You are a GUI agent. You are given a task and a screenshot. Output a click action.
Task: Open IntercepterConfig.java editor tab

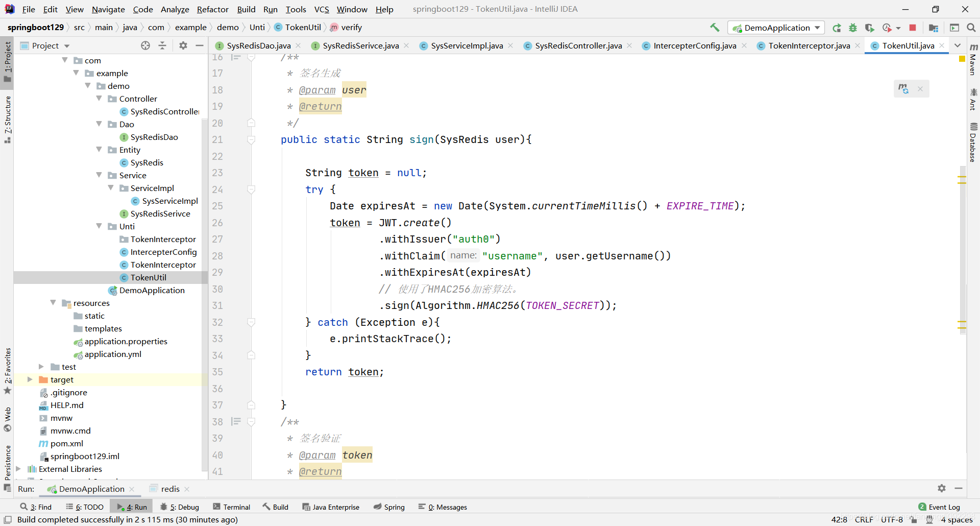point(695,45)
